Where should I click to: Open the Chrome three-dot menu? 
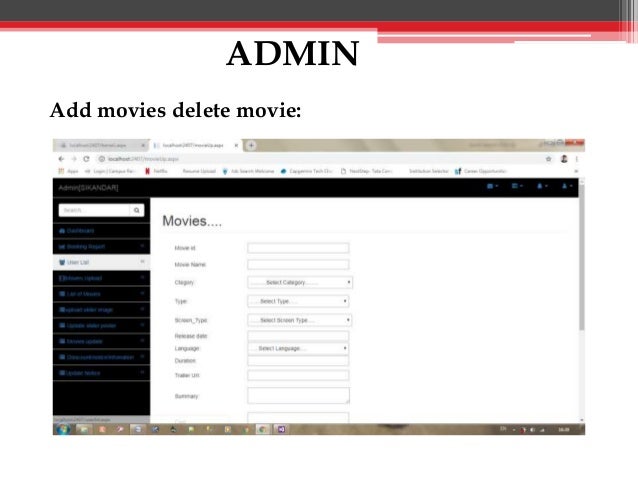(577, 159)
